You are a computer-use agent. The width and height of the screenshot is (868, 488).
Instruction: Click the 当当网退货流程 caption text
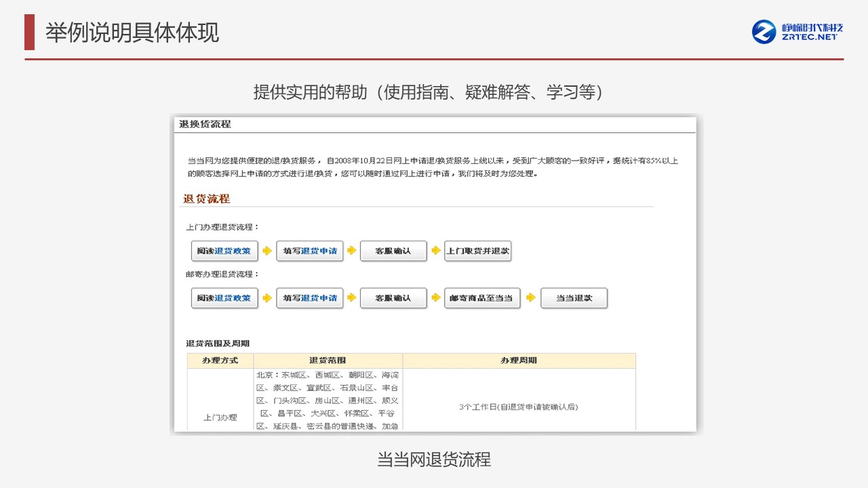coord(434,460)
